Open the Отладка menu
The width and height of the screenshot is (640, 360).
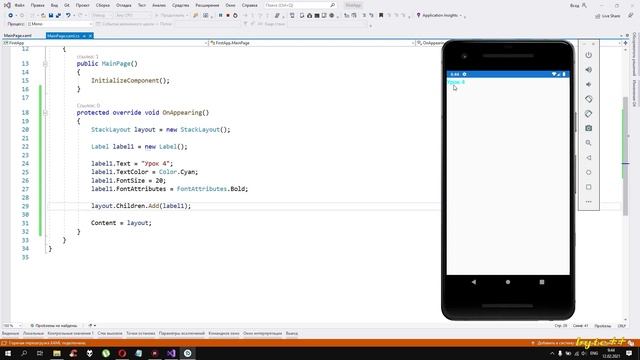click(x=123, y=5)
